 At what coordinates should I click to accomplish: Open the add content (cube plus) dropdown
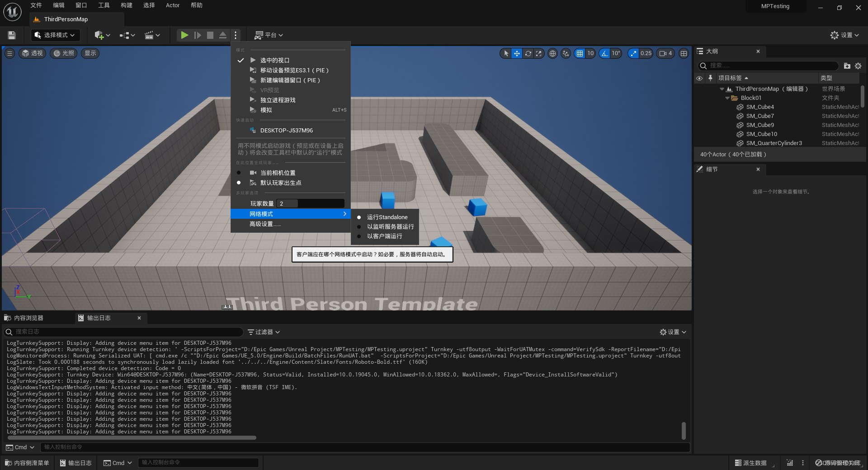coord(102,35)
